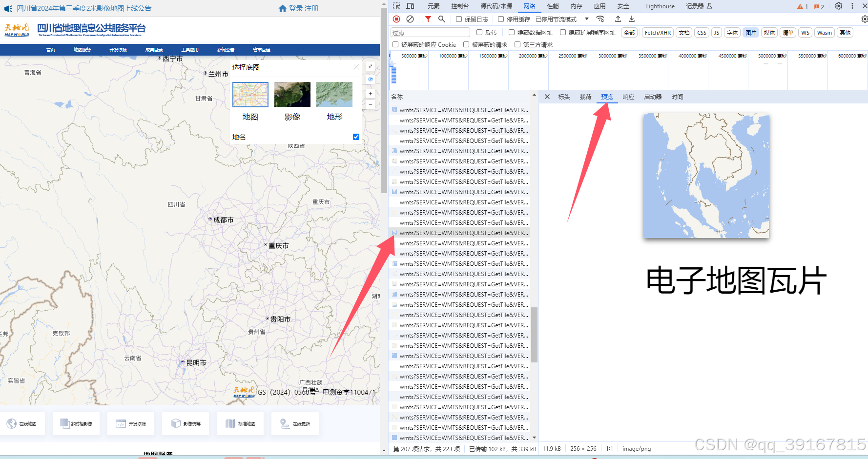The height and width of the screenshot is (459, 868).
Task: Switch to the 控制台 panel tab
Action: (x=460, y=6)
